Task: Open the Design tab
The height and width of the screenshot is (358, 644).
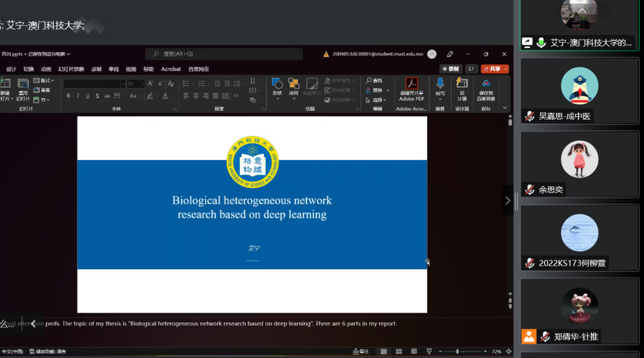Action: coord(11,69)
